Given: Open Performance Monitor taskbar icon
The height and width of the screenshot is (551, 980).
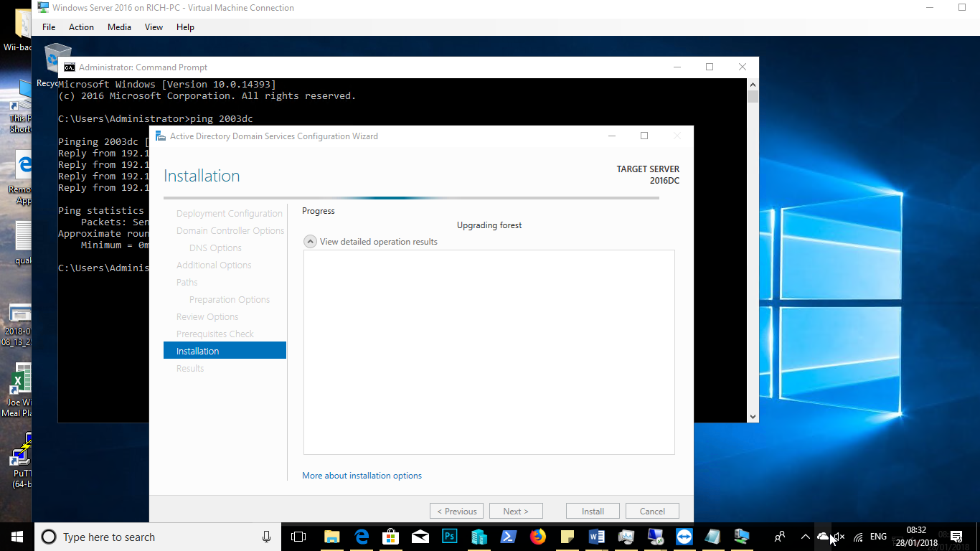Looking at the screenshot, I should tap(626, 537).
